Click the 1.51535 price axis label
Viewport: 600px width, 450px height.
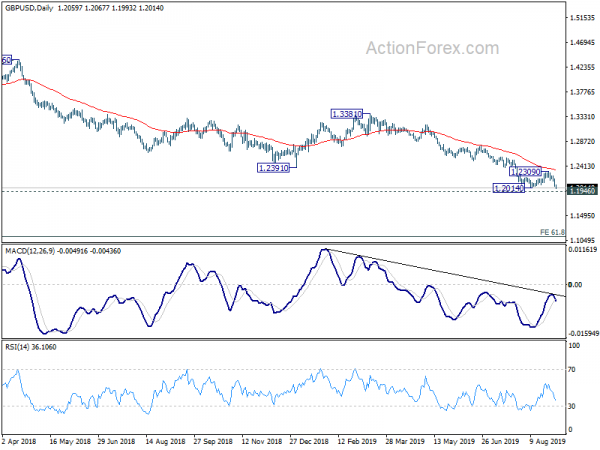[x=582, y=18]
